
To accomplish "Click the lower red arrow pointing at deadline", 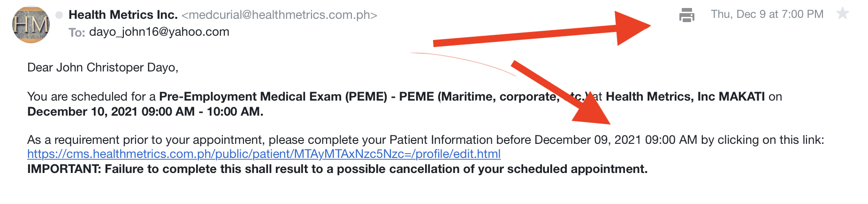I will point(561,92).
